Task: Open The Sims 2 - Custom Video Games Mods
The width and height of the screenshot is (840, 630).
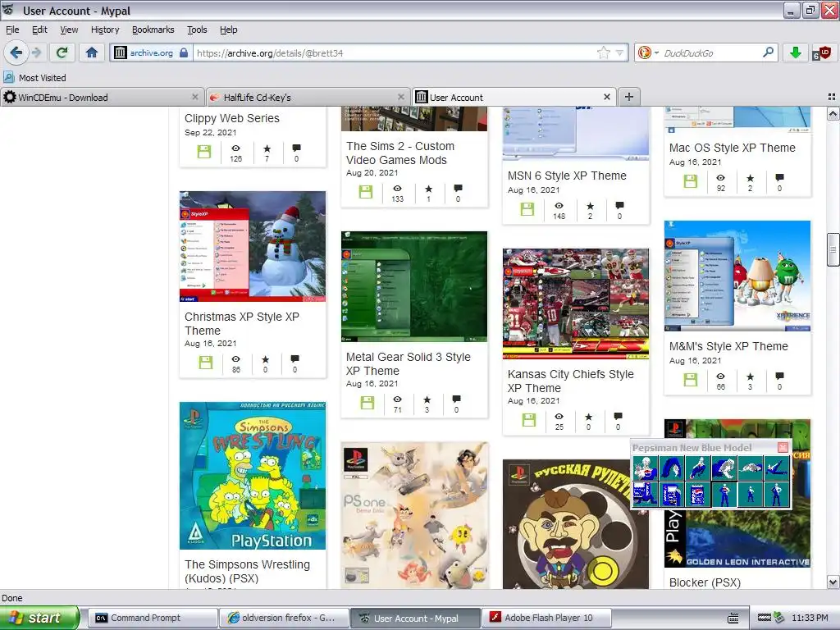Action: point(400,153)
